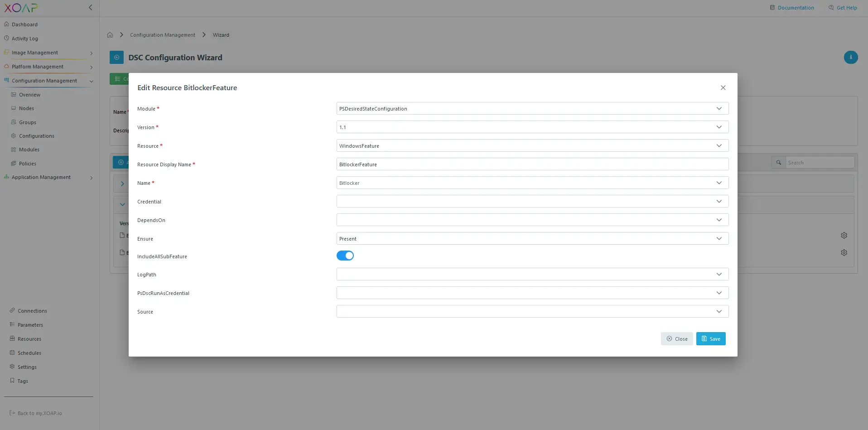Viewport: 868px width, 430px height.
Task: Click the Get Help link
Action: tap(843, 8)
